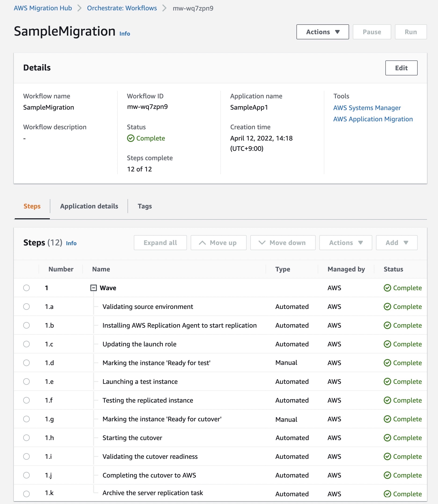Click Complete status icon for Wave row

(387, 288)
